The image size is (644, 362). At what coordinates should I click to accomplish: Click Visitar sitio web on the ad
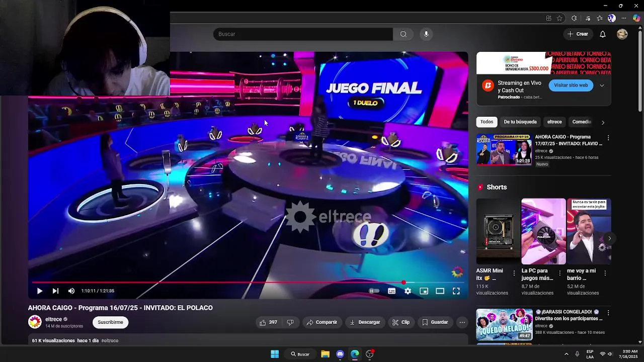pyautogui.click(x=571, y=85)
